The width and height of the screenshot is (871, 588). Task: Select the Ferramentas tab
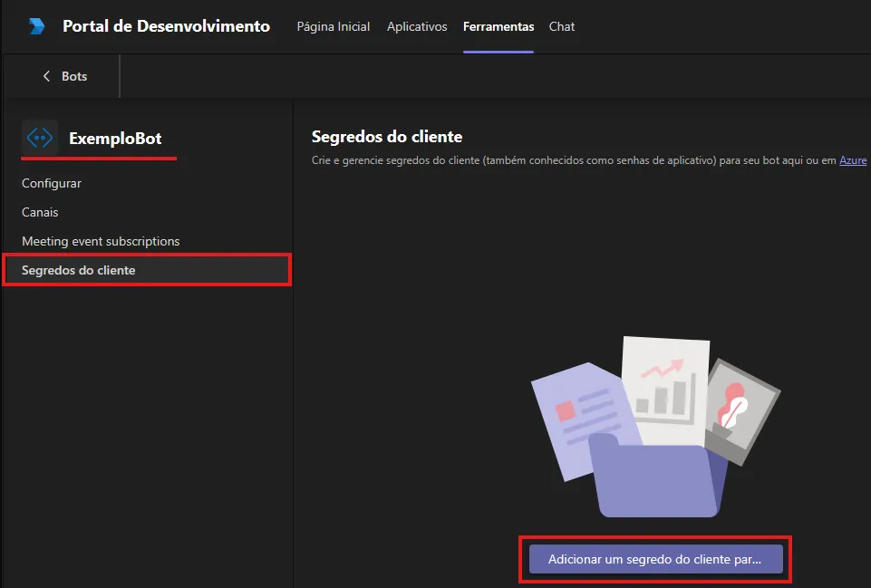click(498, 26)
